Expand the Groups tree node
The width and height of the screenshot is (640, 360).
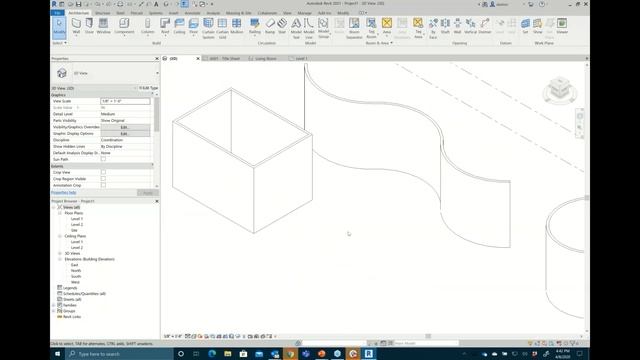click(x=53, y=311)
